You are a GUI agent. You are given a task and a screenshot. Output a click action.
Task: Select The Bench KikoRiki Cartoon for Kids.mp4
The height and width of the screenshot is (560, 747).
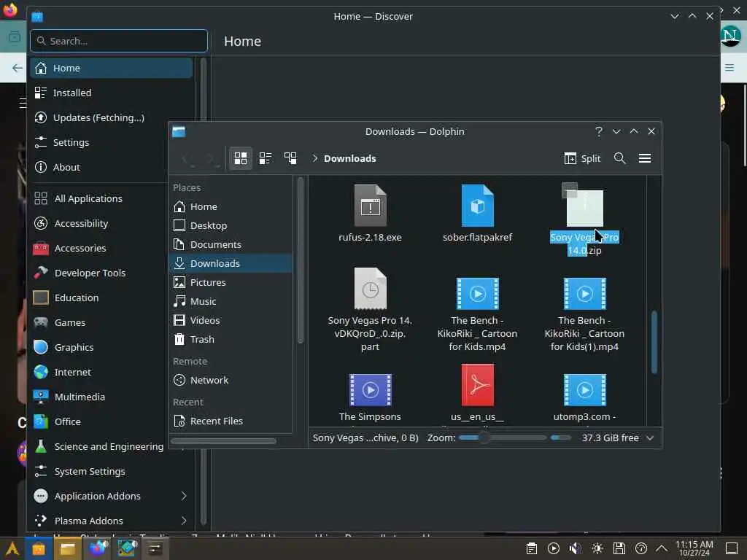coord(477,314)
